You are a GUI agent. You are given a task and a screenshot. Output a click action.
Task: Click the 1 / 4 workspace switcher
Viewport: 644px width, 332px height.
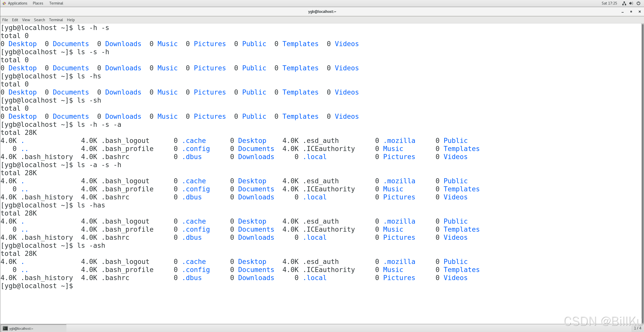[x=637, y=328]
